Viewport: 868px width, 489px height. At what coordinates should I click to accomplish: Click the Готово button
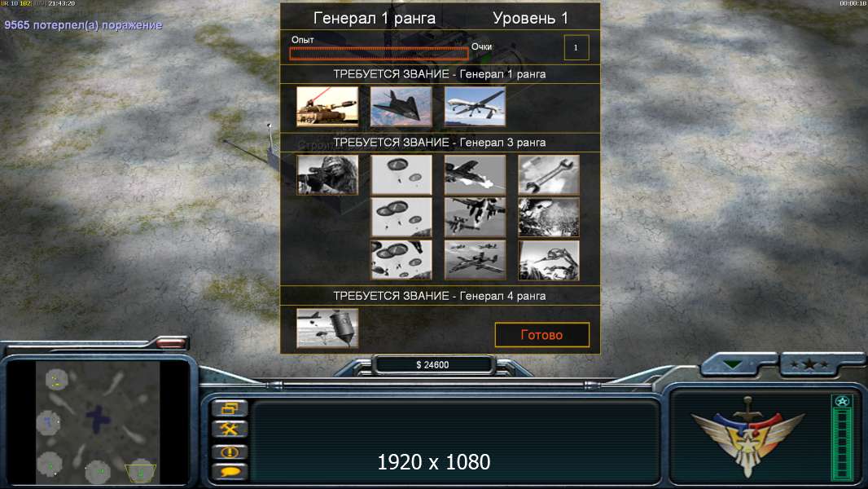[x=542, y=334]
